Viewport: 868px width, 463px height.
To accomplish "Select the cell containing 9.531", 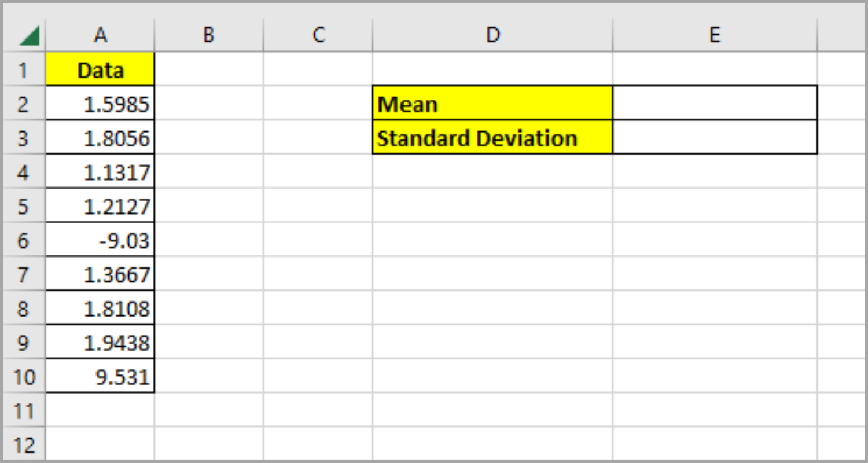I will click(100, 376).
